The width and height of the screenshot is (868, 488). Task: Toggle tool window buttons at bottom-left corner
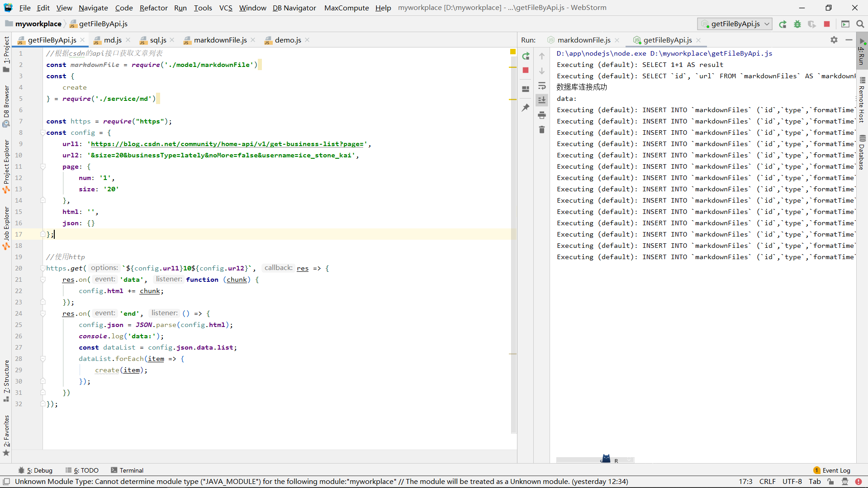tap(6, 482)
